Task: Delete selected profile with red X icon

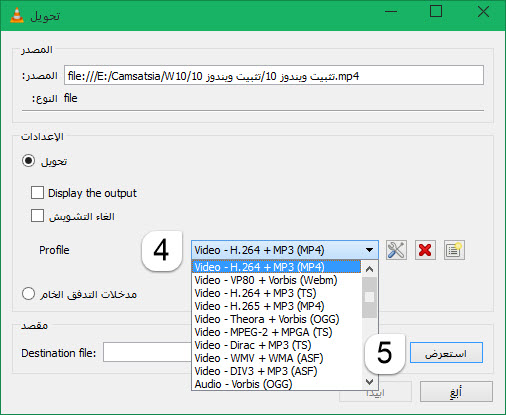Action: pos(425,250)
